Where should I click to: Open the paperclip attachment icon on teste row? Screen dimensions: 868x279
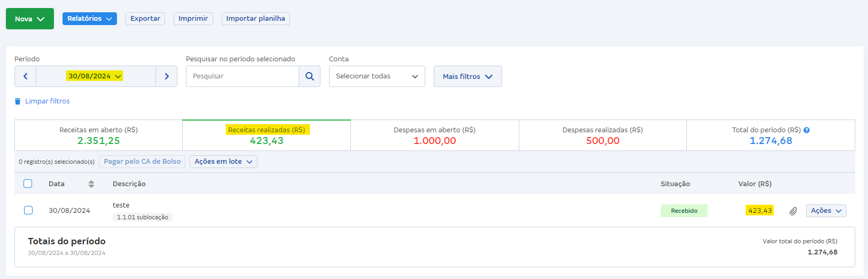[x=793, y=211]
